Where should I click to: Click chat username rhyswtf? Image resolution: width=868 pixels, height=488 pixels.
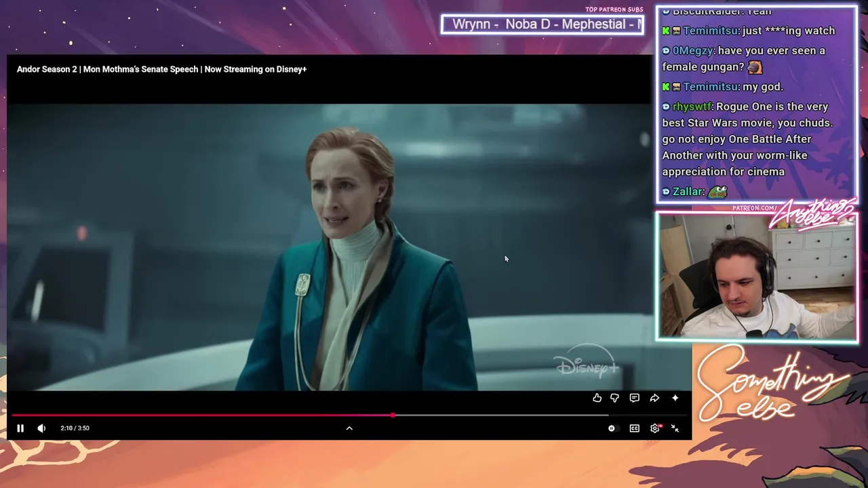click(x=692, y=106)
